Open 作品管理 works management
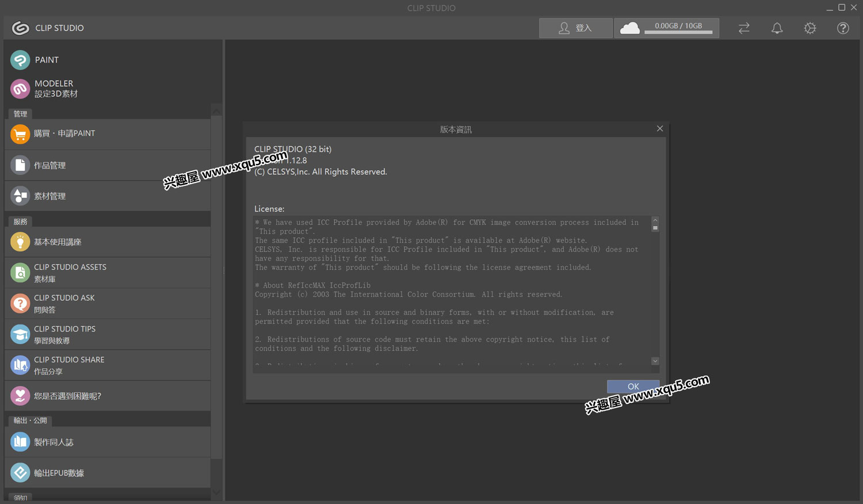The height and width of the screenshot is (504, 863). [x=108, y=165]
